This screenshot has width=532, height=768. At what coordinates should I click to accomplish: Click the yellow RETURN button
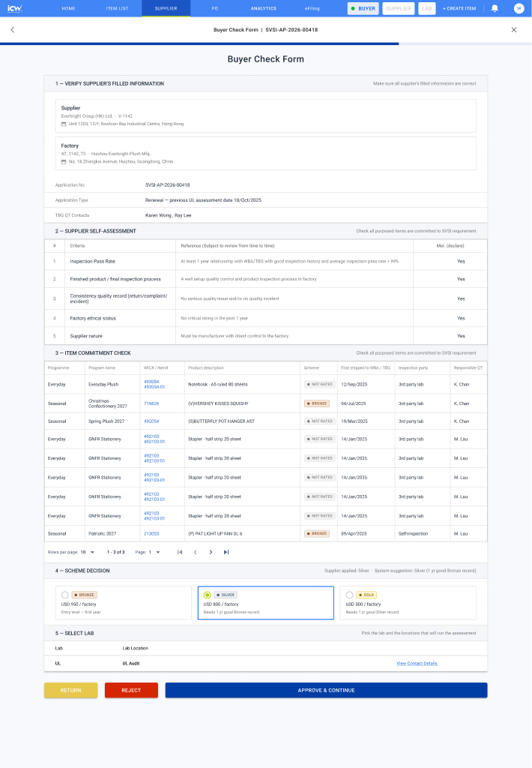point(71,690)
